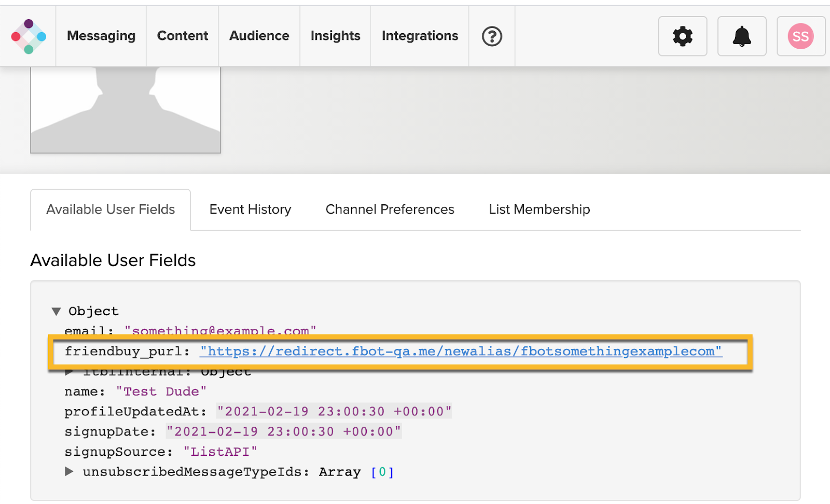The image size is (830, 504).
Task: Click the Iterable logo icon
Action: 29,36
